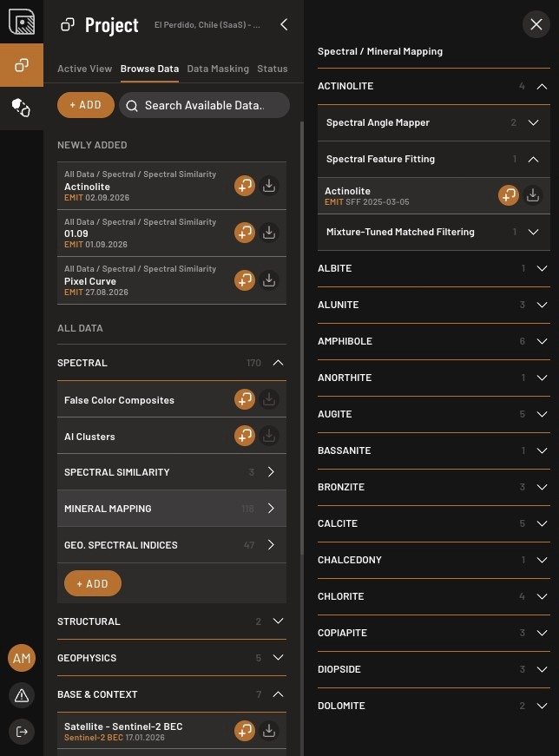559x756 pixels.
Task: Click + ADD button under Spectral section
Action: (x=93, y=583)
